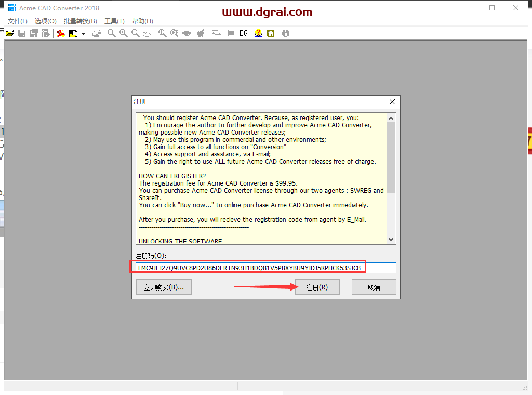Image resolution: width=532 pixels, height=395 pixels.
Task: Click the Save disk icon
Action: tap(22, 33)
